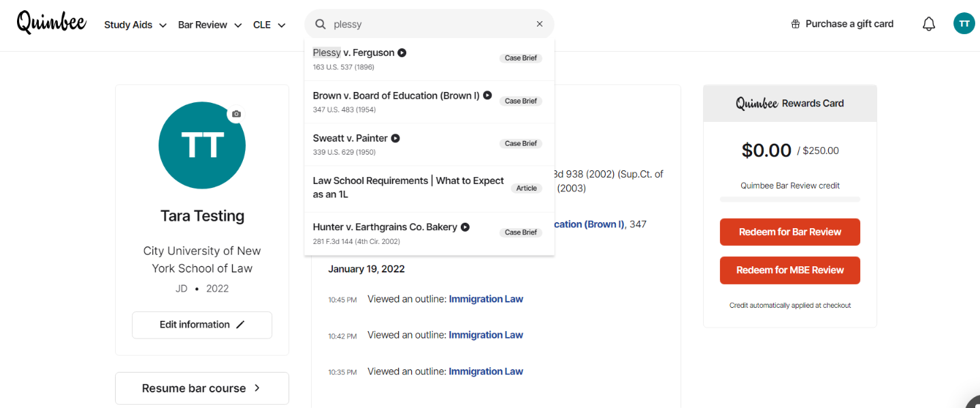Click the Case Brief tag on Hunter result
The image size is (980, 408).
(x=521, y=232)
